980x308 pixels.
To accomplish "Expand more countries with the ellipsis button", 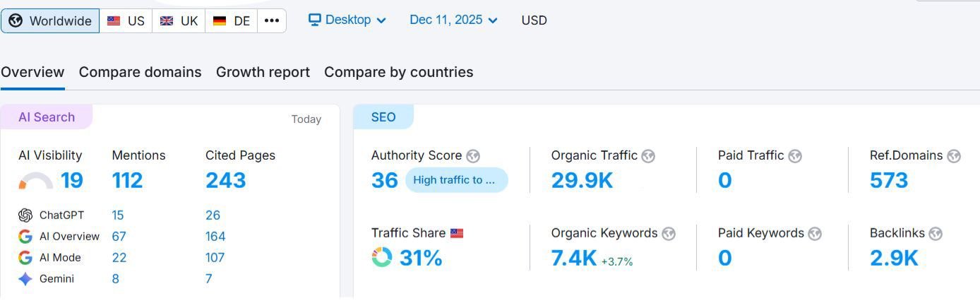I will coord(272,20).
